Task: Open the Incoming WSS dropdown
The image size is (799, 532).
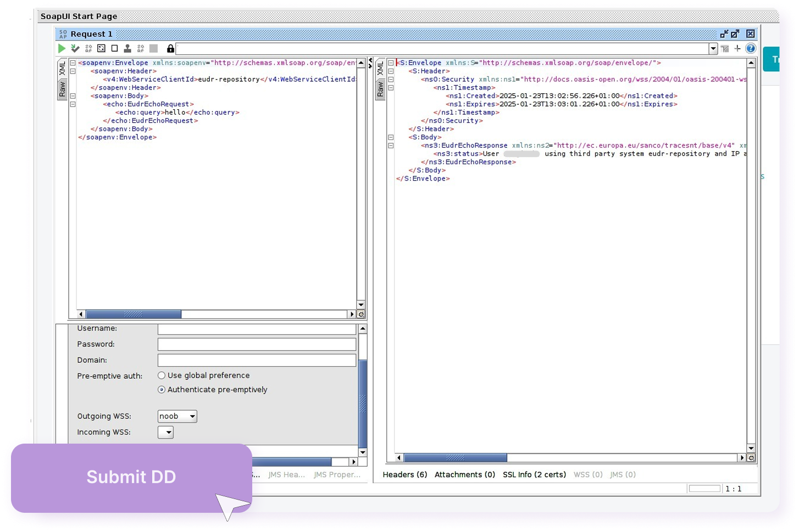Action: 165,432
